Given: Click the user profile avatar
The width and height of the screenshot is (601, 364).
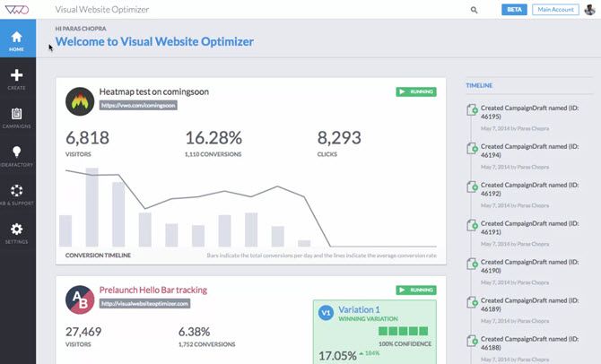Looking at the screenshot, I should point(588,10).
